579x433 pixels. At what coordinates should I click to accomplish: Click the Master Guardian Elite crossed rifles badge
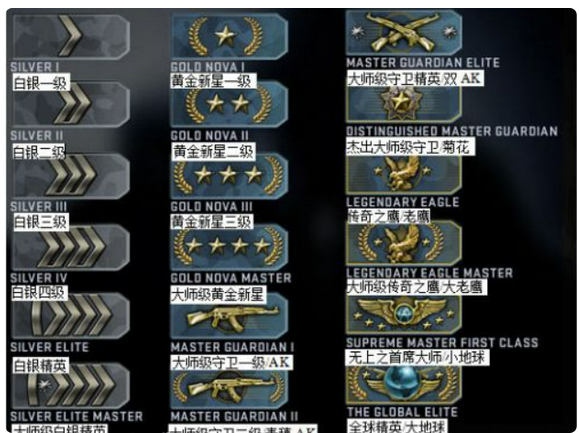pyautogui.click(x=404, y=32)
